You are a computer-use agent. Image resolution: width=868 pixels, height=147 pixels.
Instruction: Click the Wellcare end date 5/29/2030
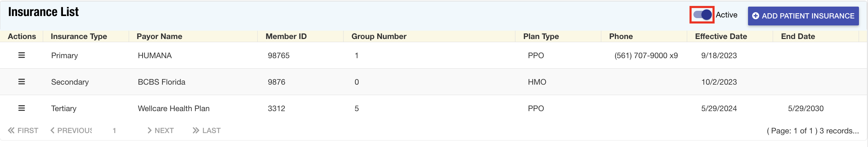(x=805, y=109)
